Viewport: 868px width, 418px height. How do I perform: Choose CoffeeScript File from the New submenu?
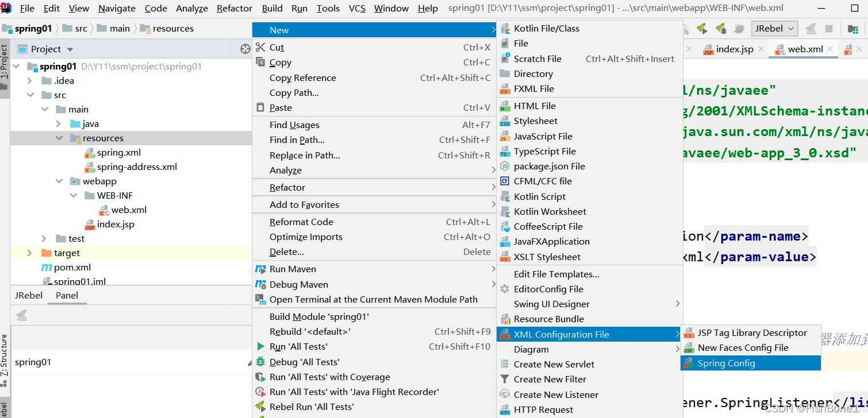[x=589, y=227]
